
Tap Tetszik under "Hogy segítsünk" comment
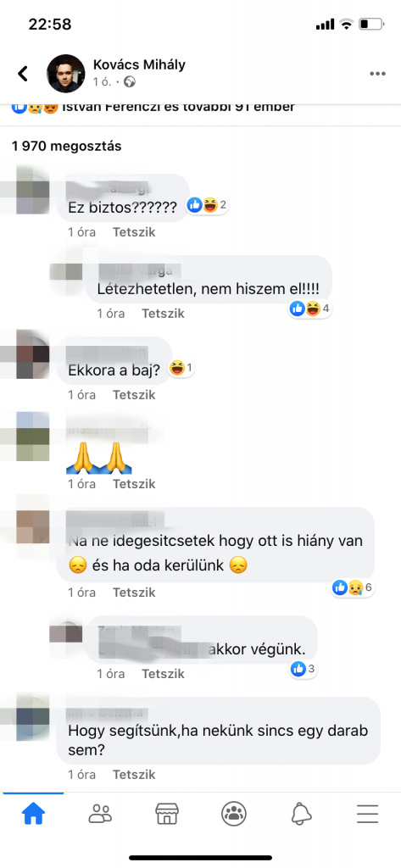pos(134,775)
